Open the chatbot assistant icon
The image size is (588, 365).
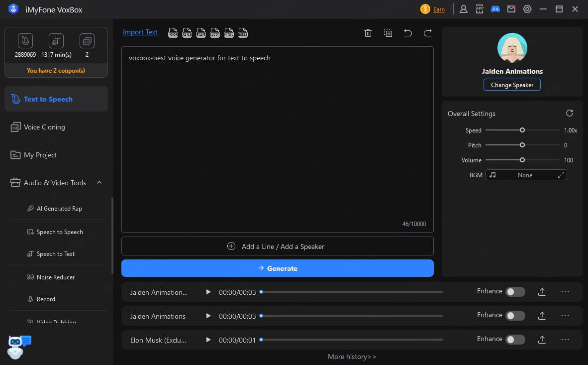coord(19,347)
